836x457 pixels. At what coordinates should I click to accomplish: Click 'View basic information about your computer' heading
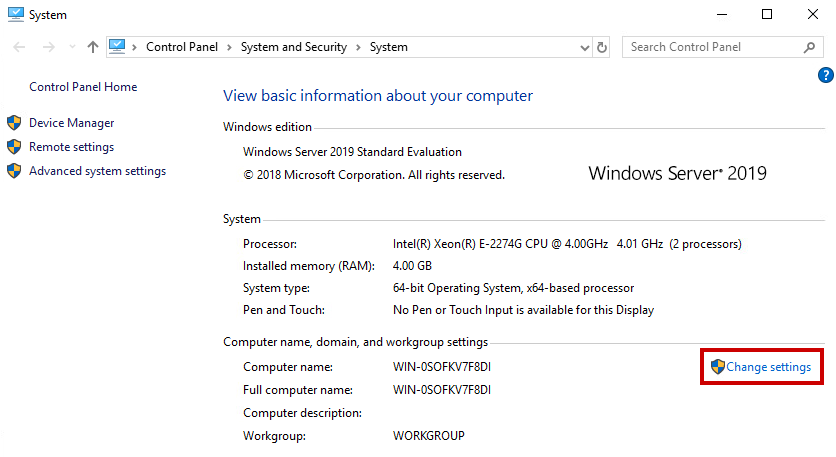click(378, 96)
